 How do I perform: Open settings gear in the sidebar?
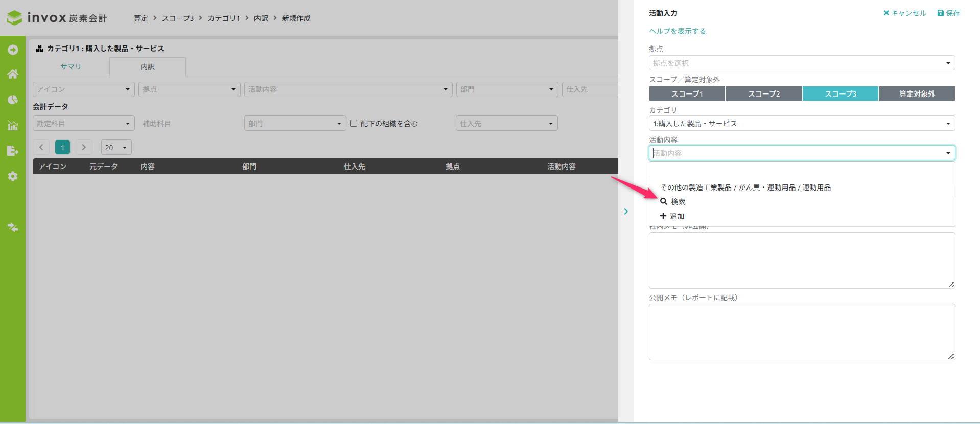(13, 176)
